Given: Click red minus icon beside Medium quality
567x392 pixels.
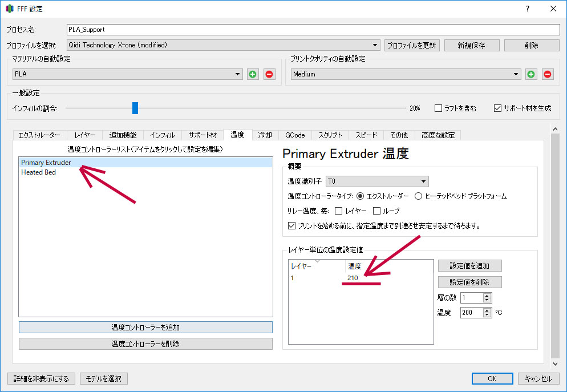Looking at the screenshot, I should point(548,74).
